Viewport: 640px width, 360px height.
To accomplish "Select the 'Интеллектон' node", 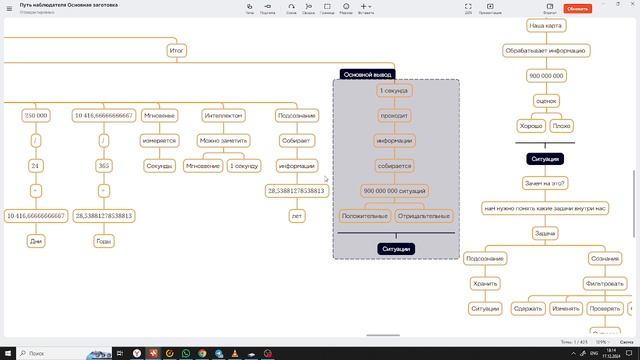I will pos(223,116).
